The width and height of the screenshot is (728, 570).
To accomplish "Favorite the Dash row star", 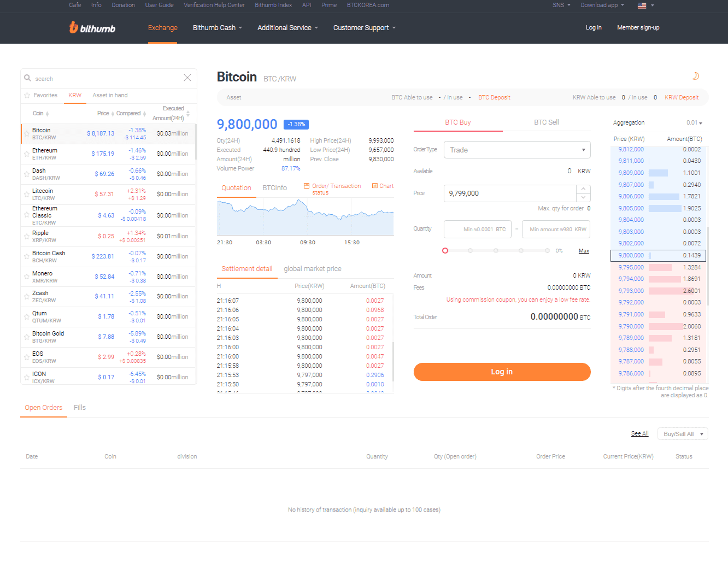I will (27, 174).
